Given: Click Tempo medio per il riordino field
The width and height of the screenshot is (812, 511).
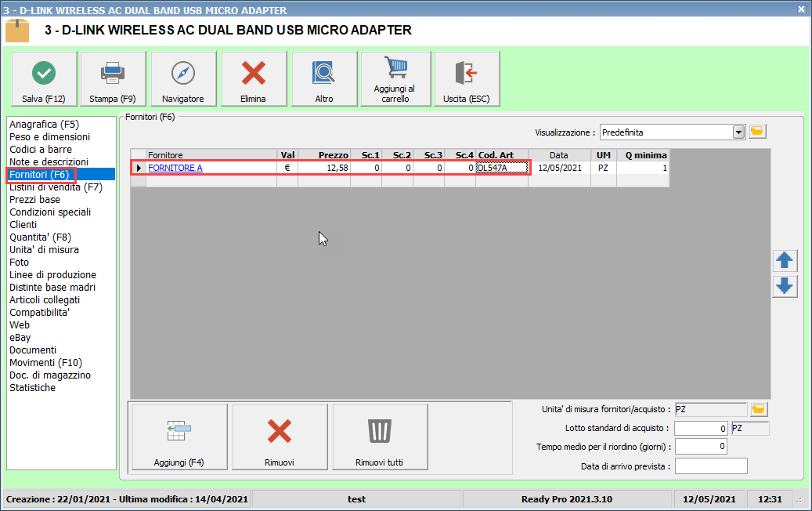Looking at the screenshot, I should tap(701, 446).
